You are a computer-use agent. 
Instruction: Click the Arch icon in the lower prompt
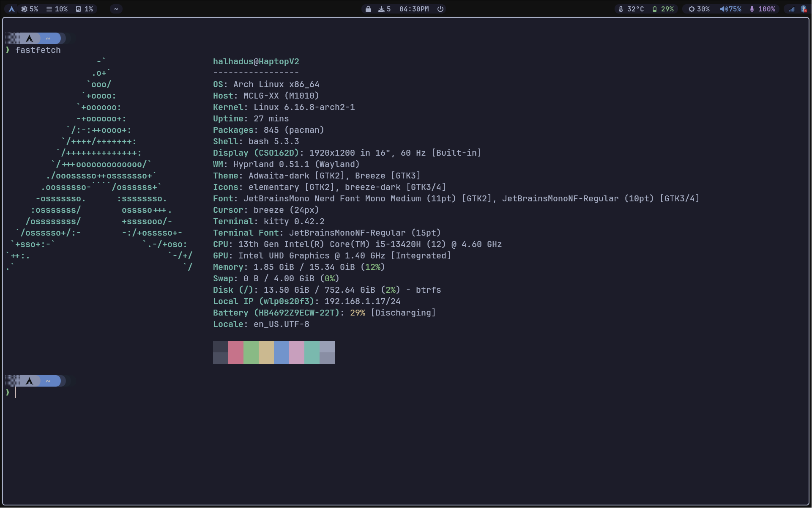pos(29,381)
